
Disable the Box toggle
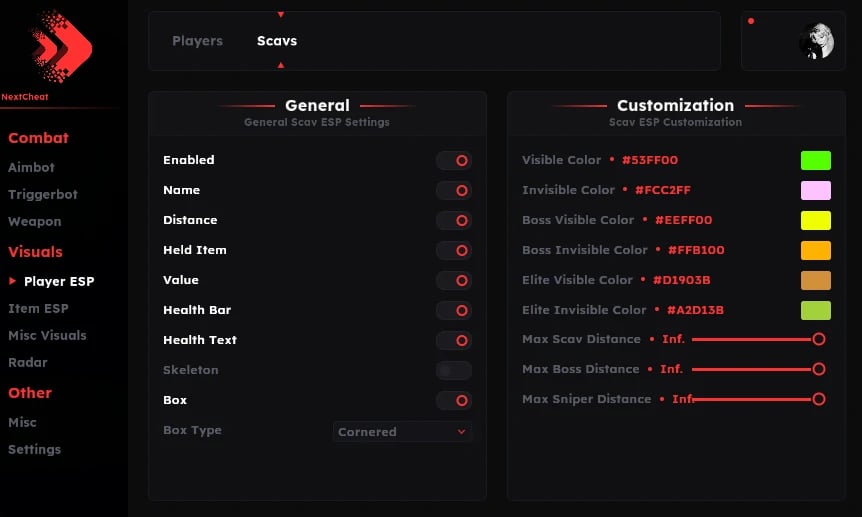pyautogui.click(x=454, y=400)
